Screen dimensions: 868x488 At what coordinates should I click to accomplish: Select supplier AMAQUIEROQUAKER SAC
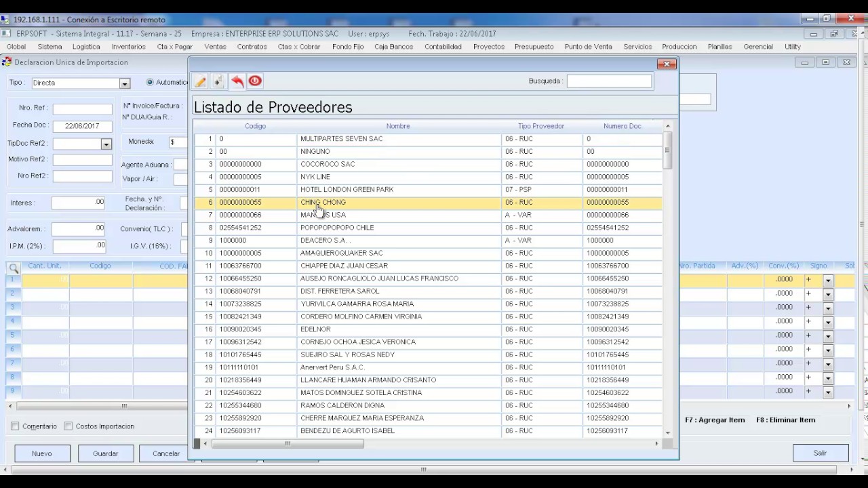(428, 253)
